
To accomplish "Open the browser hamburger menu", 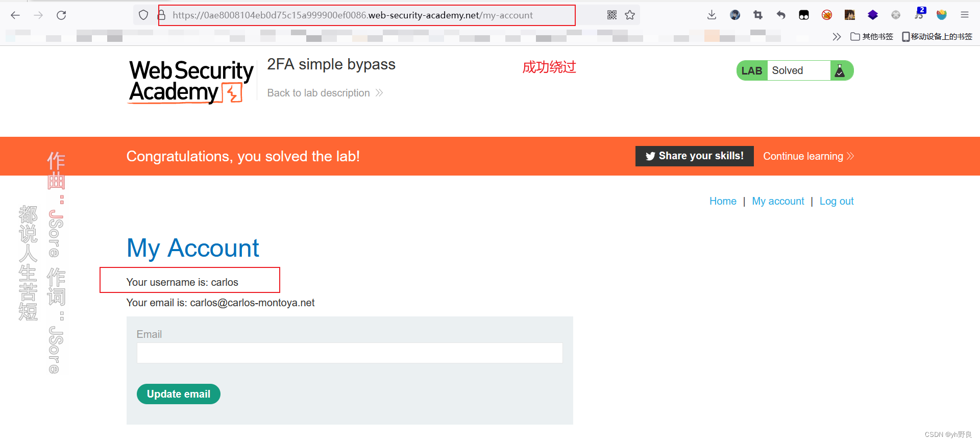I will point(965,15).
